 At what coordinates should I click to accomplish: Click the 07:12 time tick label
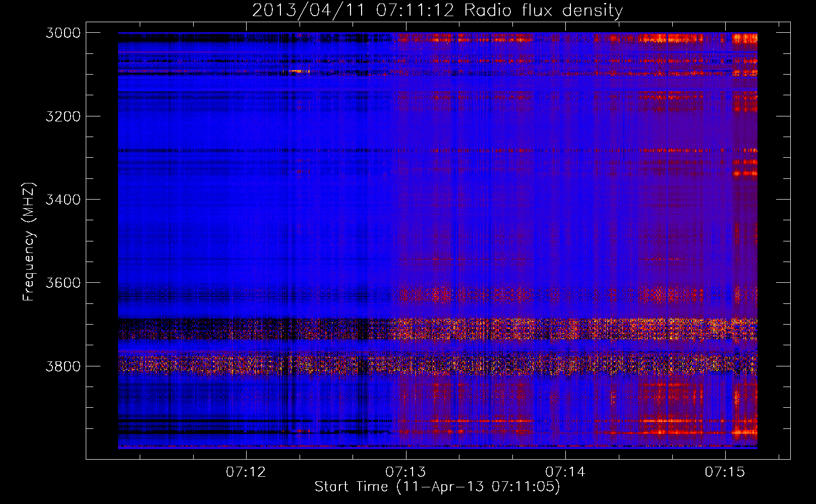point(246,472)
